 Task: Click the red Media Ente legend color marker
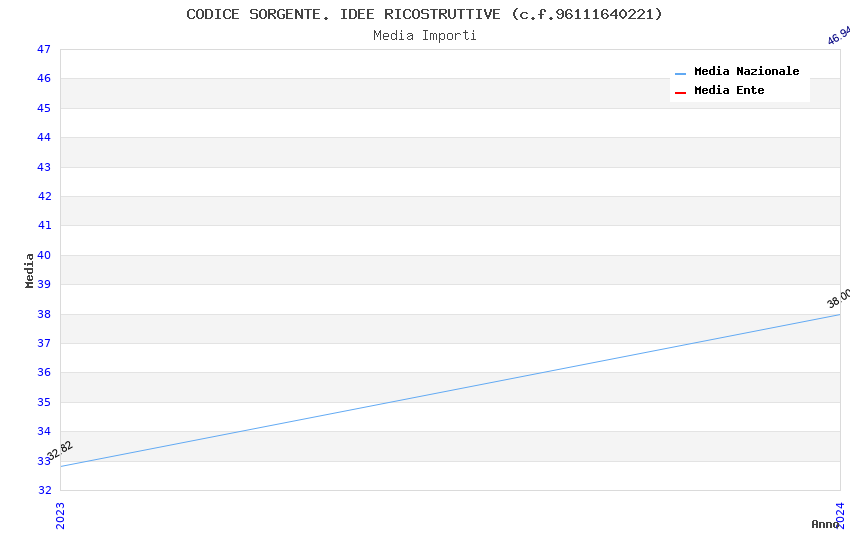coord(680,93)
